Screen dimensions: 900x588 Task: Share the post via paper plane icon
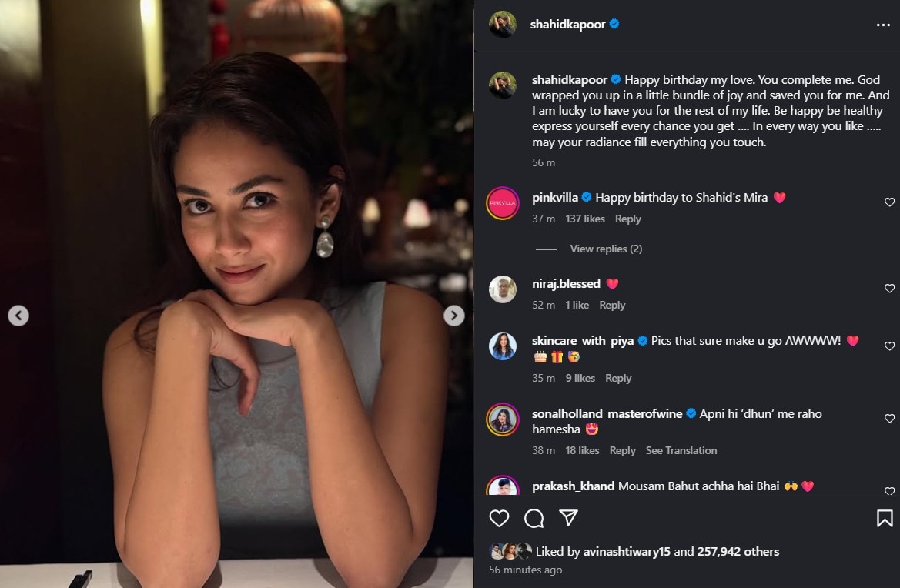tap(568, 517)
